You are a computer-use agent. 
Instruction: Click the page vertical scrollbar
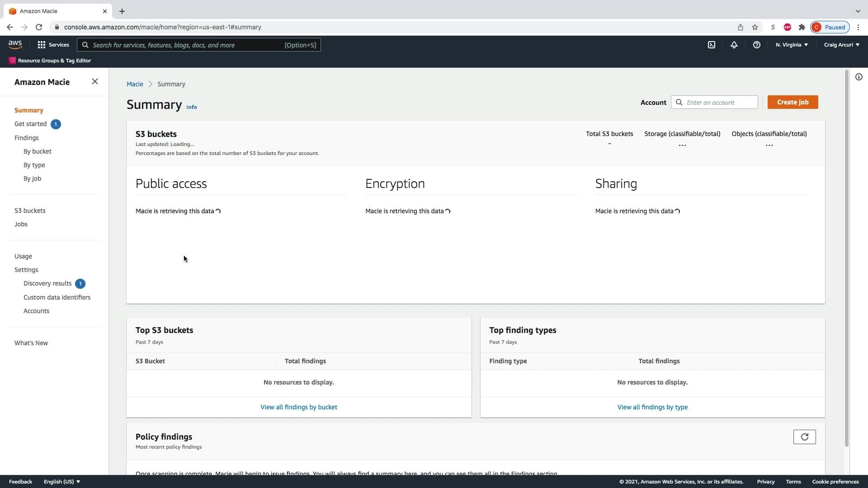pos(846,258)
